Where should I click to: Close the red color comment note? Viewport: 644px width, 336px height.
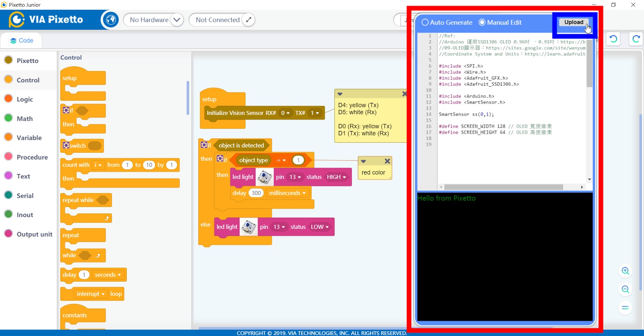point(387,161)
